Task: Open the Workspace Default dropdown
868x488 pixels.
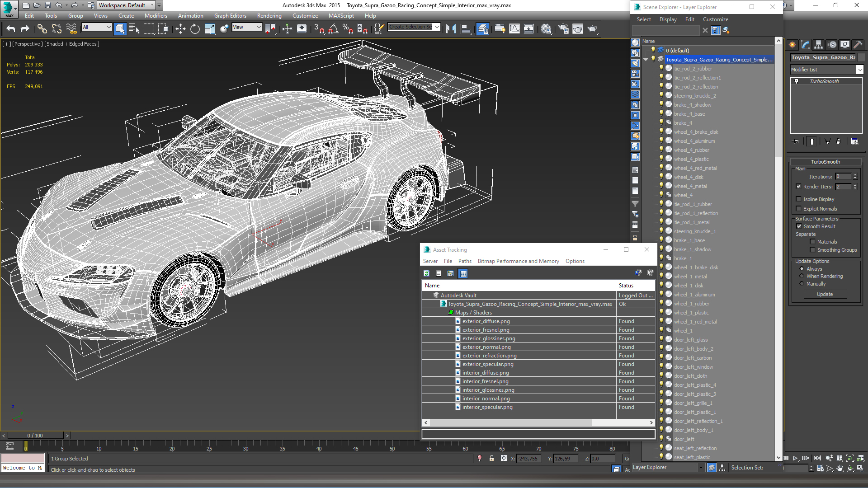Action: pyautogui.click(x=152, y=5)
